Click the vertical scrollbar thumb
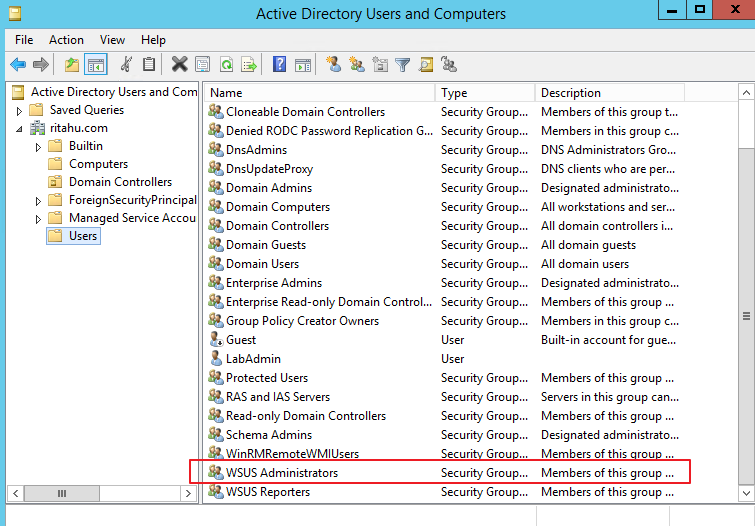755x526 pixels. 746,316
